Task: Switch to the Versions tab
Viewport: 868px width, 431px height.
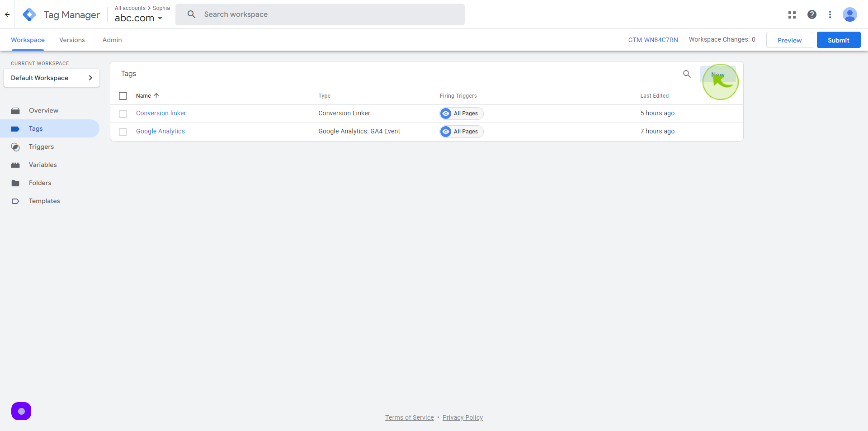Action: [x=72, y=40]
